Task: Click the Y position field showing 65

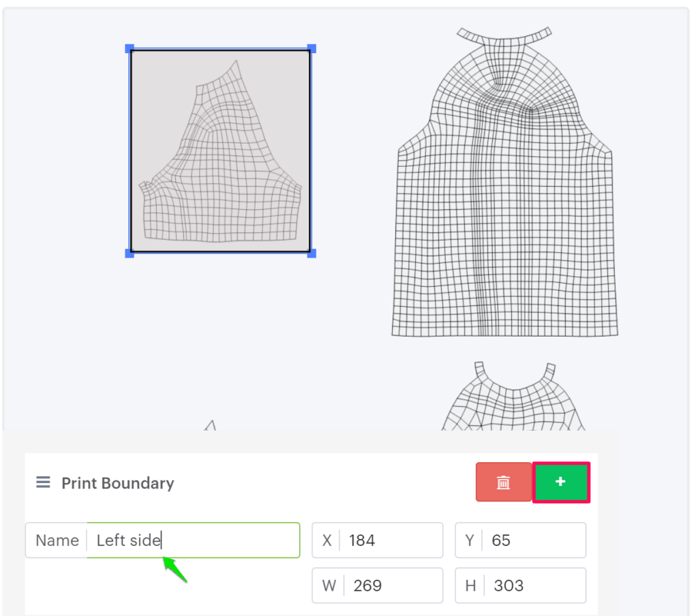Action: (x=533, y=540)
